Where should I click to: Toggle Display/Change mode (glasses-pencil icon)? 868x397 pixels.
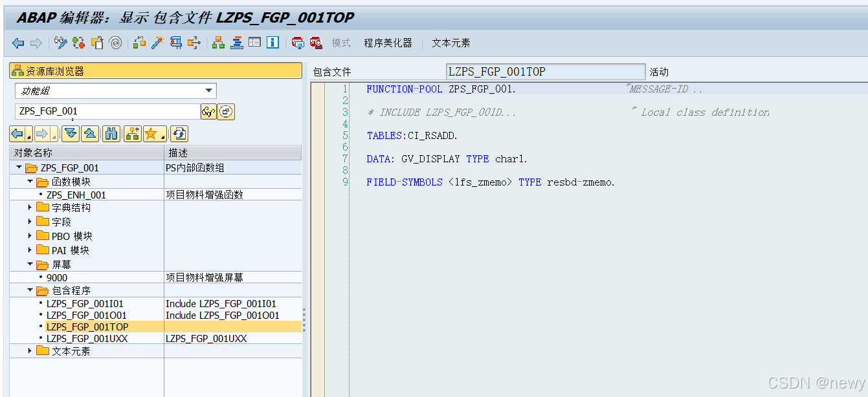(61, 43)
